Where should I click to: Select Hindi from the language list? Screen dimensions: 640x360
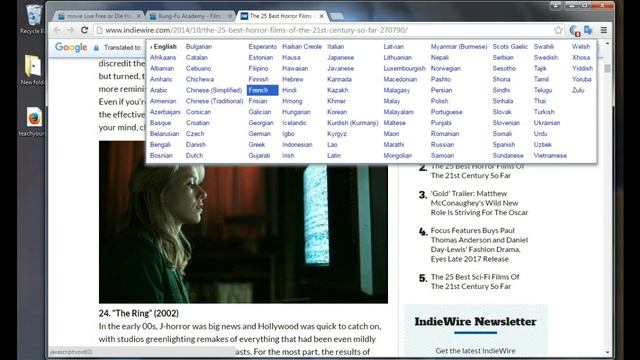289,90
